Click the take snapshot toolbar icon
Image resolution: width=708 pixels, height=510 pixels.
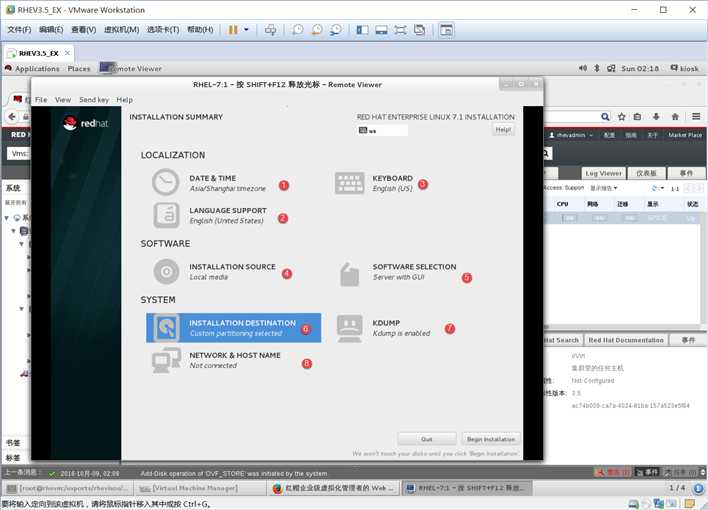[297, 30]
